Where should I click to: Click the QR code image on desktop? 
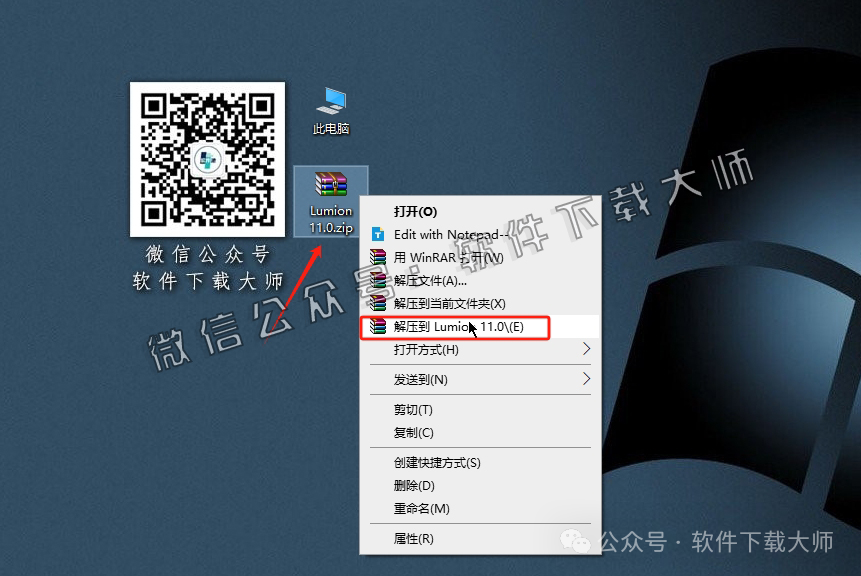tap(208, 159)
